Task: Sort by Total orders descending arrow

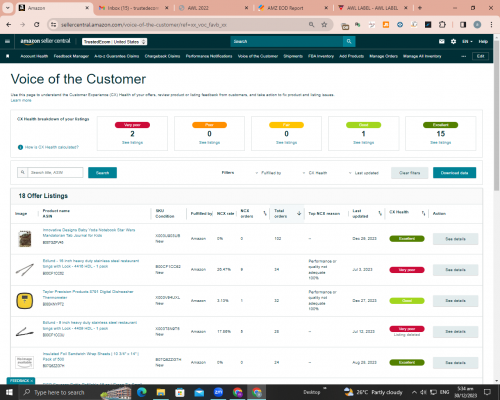Action: (299, 213)
